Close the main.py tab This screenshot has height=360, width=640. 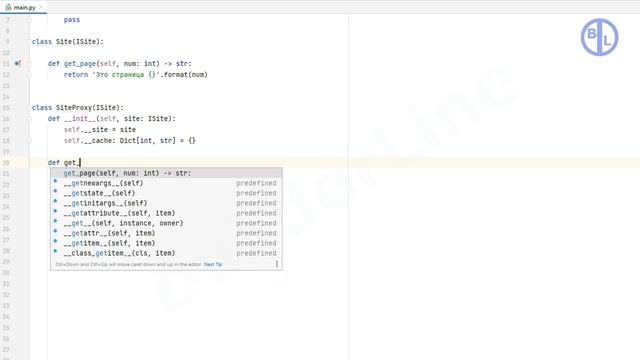tap(41, 7)
